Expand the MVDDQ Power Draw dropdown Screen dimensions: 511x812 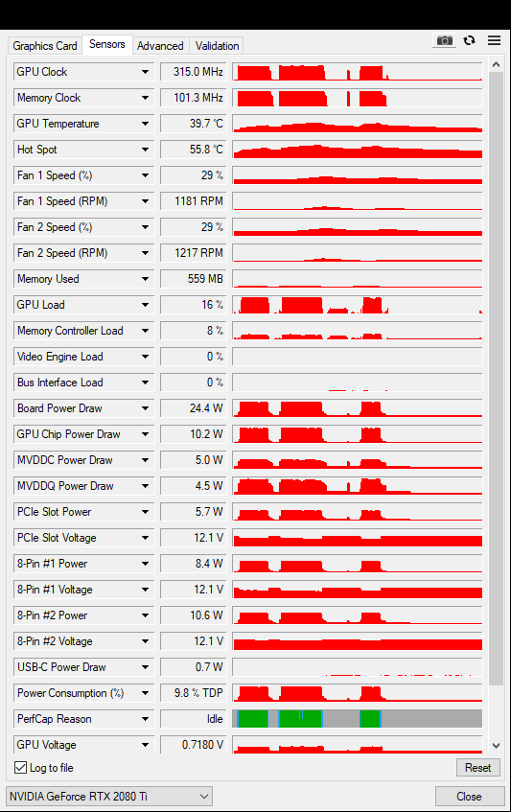click(145, 486)
